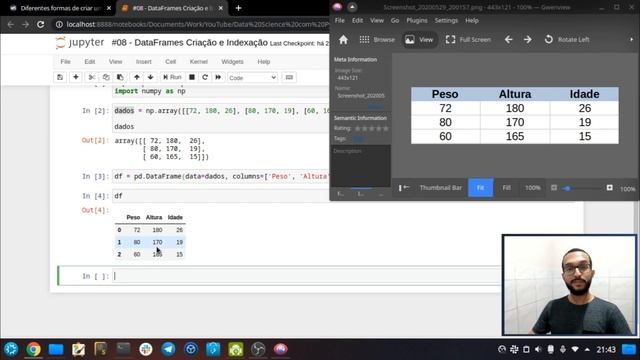Viewport: 640px width, 360px height.
Task: Open a new browser tab
Action: (x=238, y=8)
